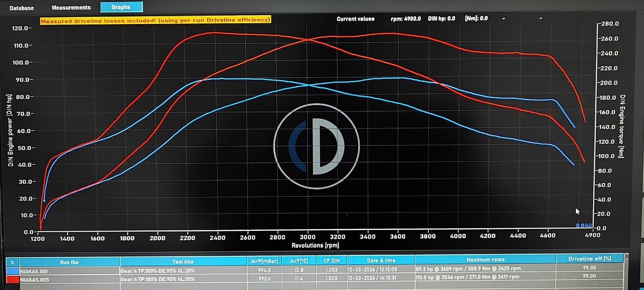The image size is (644, 290).
Task: Select the NIAKAS.001 run file row
Action: 69,271
